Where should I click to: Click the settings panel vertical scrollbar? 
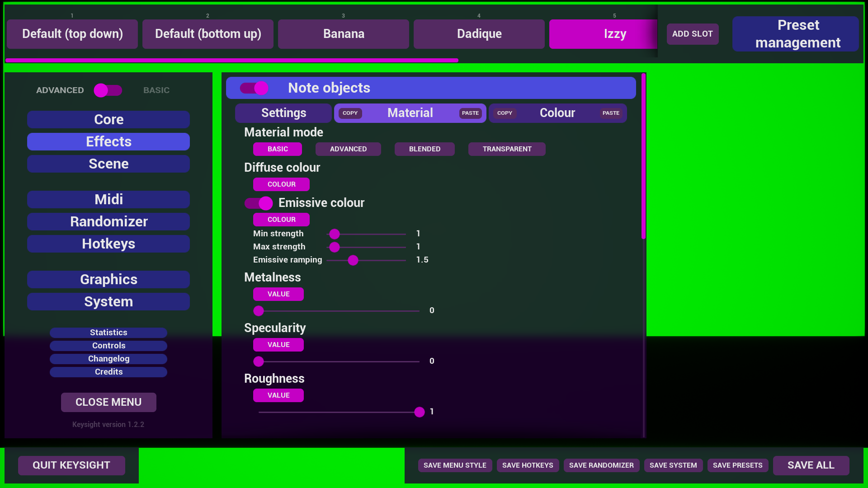(643, 156)
